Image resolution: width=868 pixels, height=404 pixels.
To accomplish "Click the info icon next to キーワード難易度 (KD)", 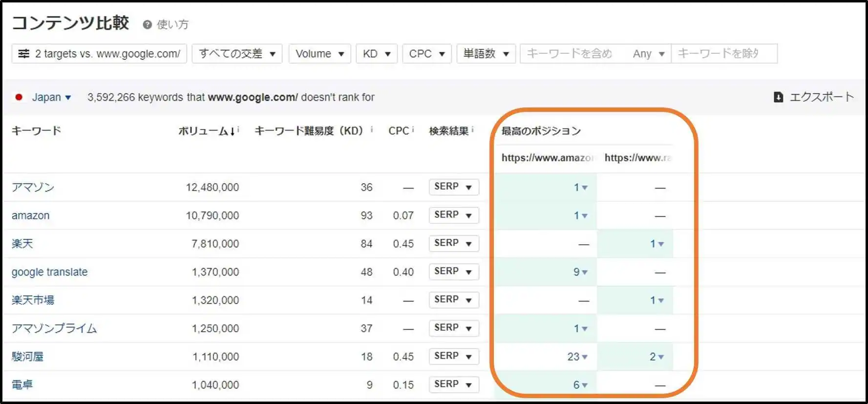I will click(372, 129).
